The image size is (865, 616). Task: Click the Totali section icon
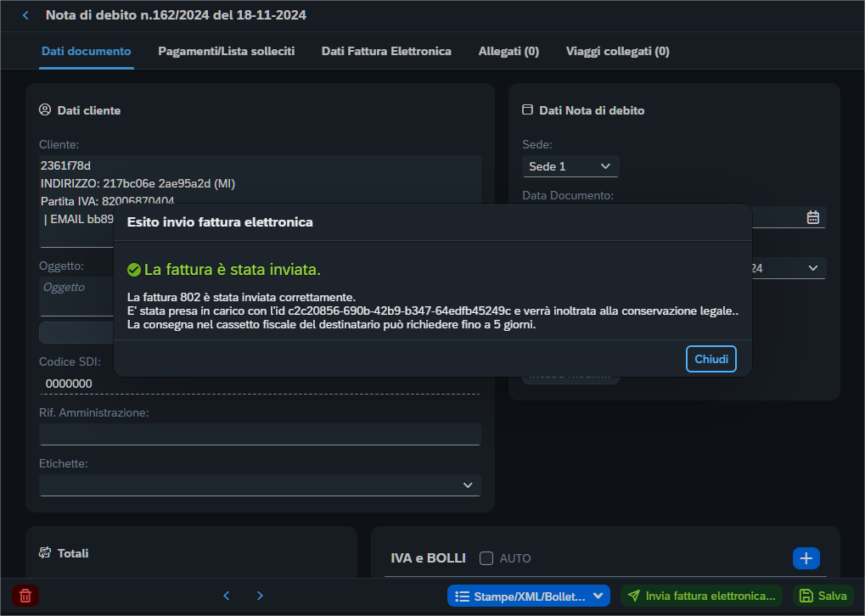tap(45, 552)
